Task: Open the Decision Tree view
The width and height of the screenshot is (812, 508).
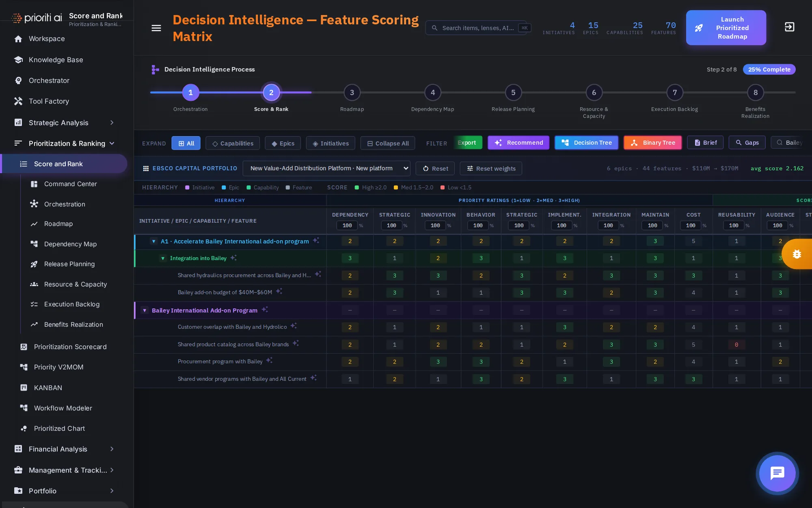Action: click(x=586, y=143)
